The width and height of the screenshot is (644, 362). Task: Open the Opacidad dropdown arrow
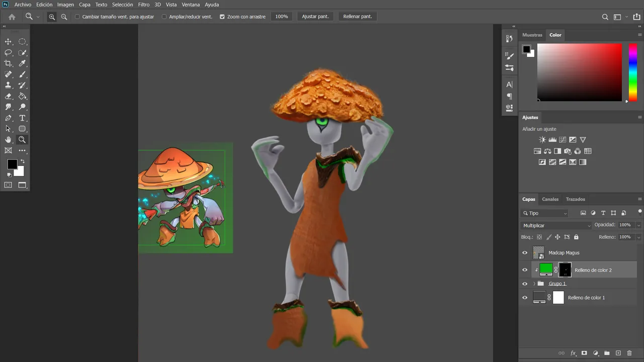[x=638, y=225]
